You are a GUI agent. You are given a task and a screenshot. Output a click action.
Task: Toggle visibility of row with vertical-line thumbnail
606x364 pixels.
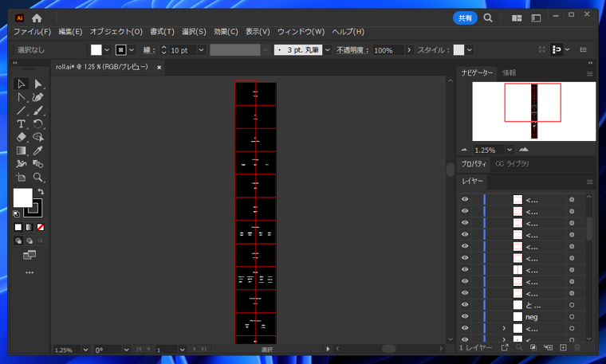coord(465,270)
